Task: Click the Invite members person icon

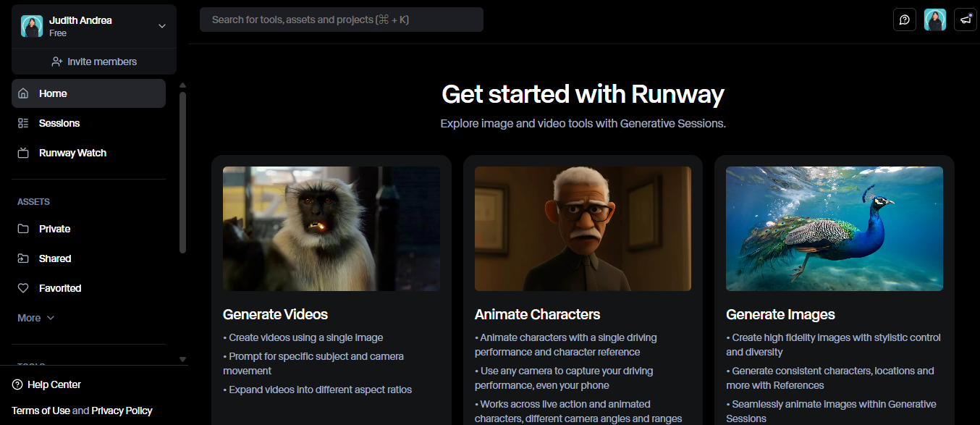Action: click(57, 62)
